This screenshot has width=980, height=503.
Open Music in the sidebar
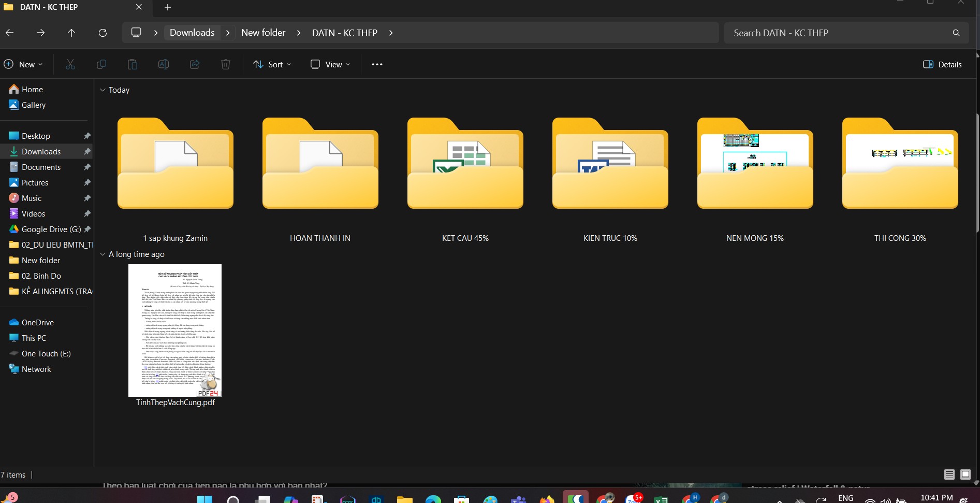click(x=31, y=198)
